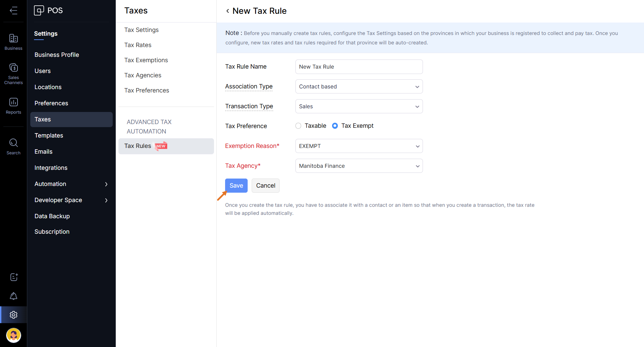Open the user profile avatar
Screen dimensions: 644x347
click(13, 335)
